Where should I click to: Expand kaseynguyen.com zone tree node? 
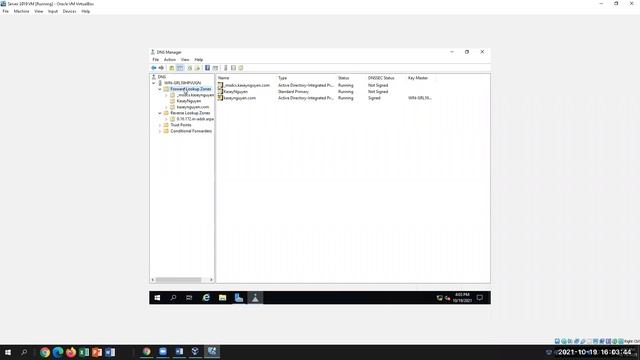167,107
